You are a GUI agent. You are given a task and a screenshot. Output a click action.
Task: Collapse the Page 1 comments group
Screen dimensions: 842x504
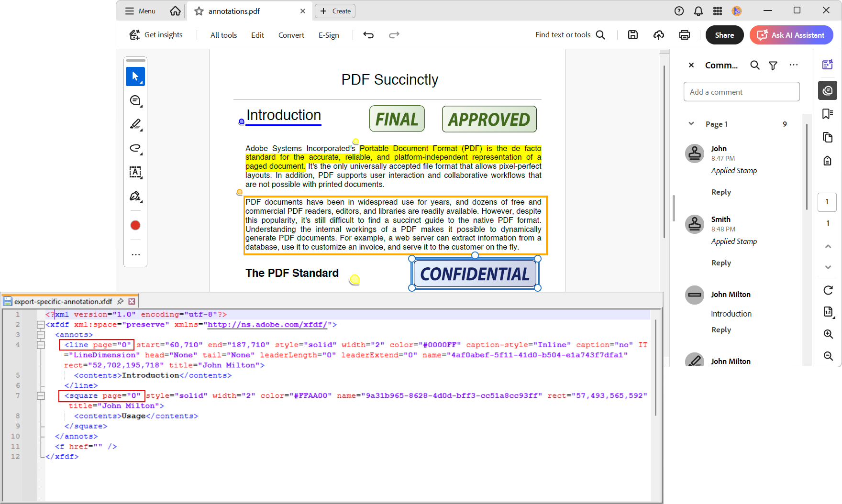690,123
